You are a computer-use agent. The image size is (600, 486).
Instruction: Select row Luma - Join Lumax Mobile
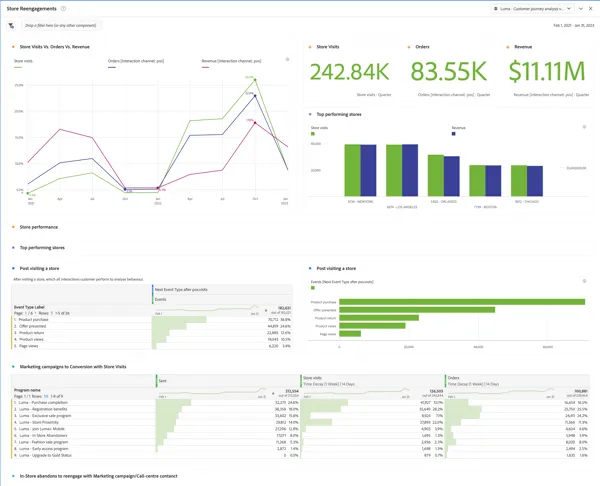300,429
